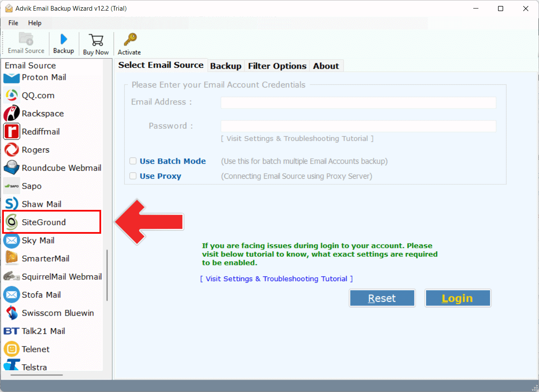The image size is (539, 392).
Task: Switch to the Filter Options tab
Action: 277,66
